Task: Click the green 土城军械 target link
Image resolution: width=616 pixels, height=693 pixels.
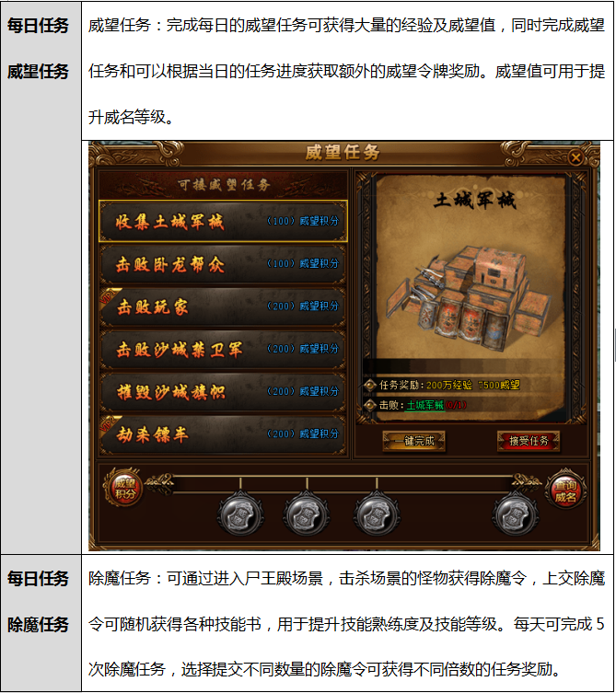Action: point(425,405)
